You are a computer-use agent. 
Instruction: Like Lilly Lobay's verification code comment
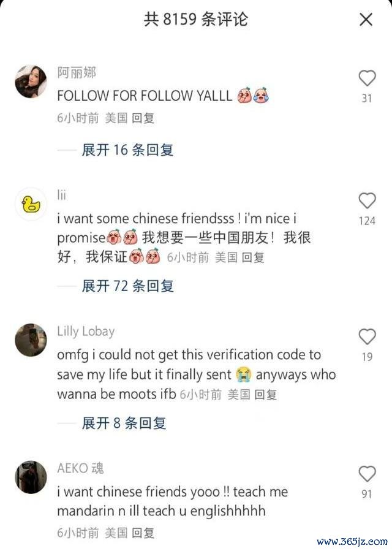(x=367, y=336)
